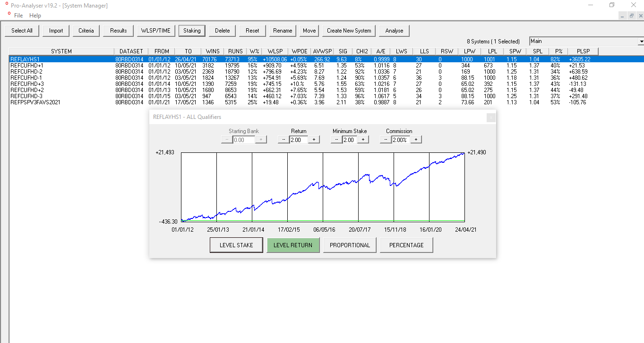Open the Import function
Image resolution: width=644 pixels, height=343 pixels.
(56, 31)
